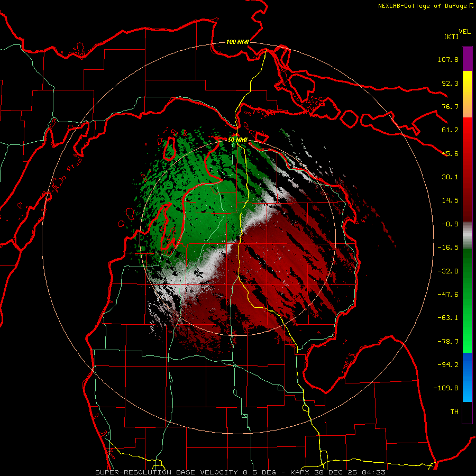Click the [KT] units label
476x476 pixels.
pyautogui.click(x=451, y=36)
